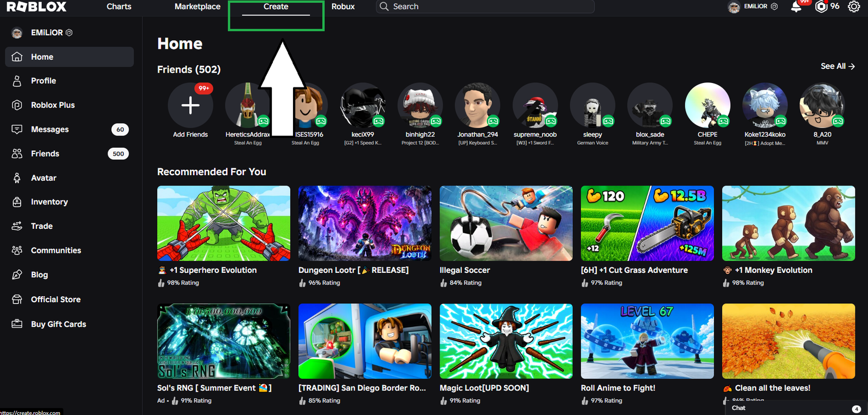
Task: Switch to the Create tab
Action: pos(276,7)
